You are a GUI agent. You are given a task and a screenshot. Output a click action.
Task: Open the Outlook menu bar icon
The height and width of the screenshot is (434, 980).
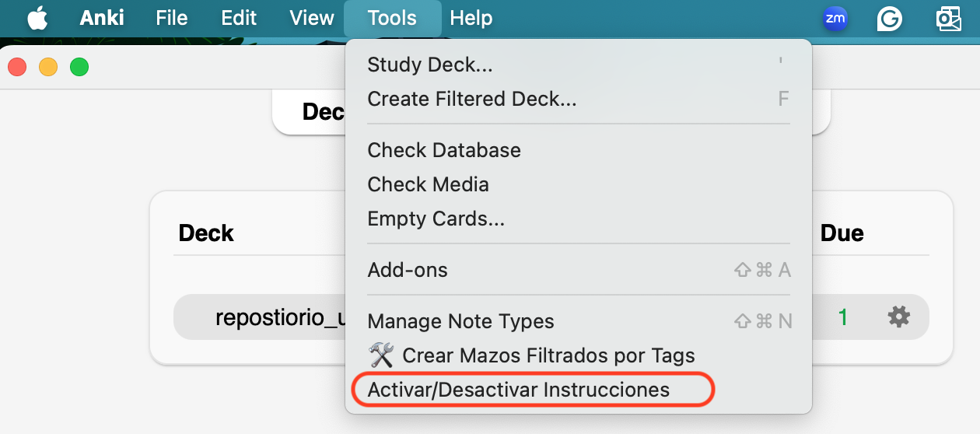point(948,18)
